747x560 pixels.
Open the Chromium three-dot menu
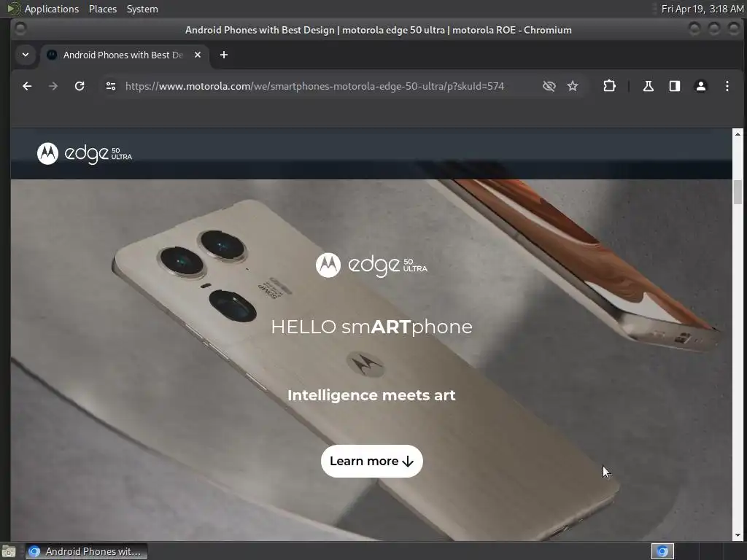pyautogui.click(x=727, y=86)
